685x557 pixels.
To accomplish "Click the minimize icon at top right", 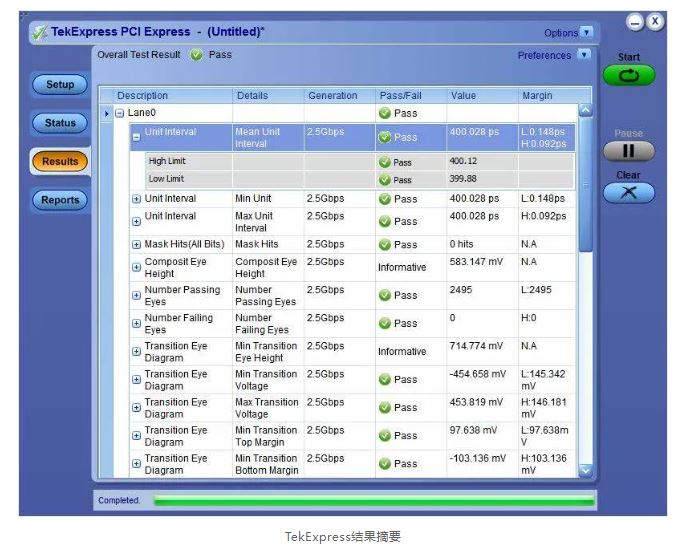I will coord(635,21).
